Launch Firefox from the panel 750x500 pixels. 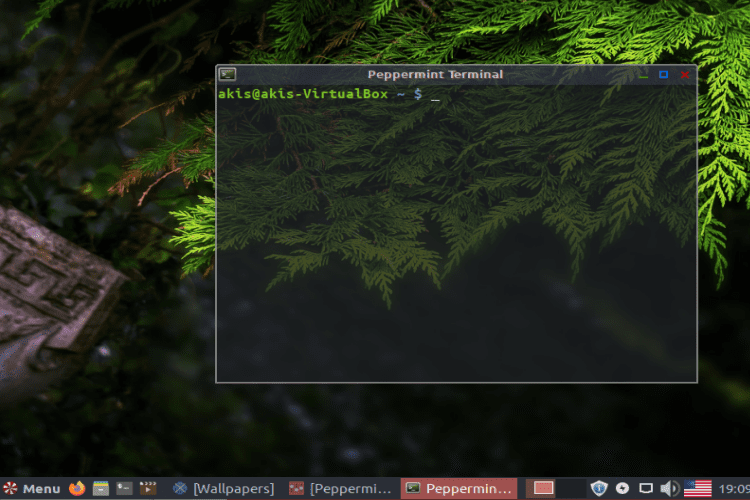tap(77, 489)
